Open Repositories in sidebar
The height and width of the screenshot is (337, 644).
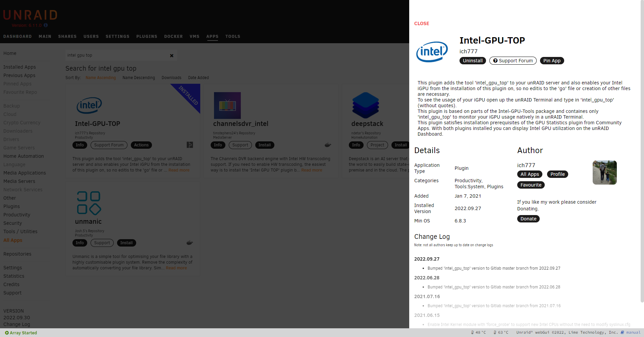17,254
